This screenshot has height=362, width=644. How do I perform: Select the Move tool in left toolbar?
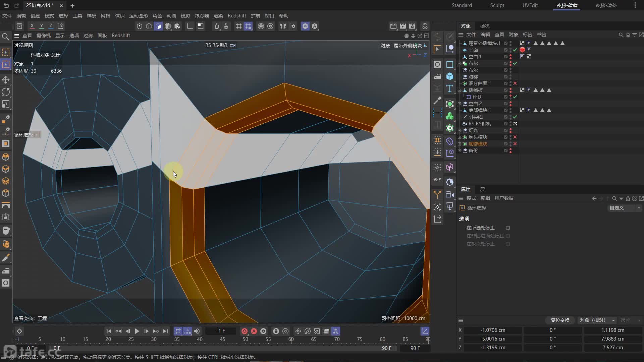6,80
